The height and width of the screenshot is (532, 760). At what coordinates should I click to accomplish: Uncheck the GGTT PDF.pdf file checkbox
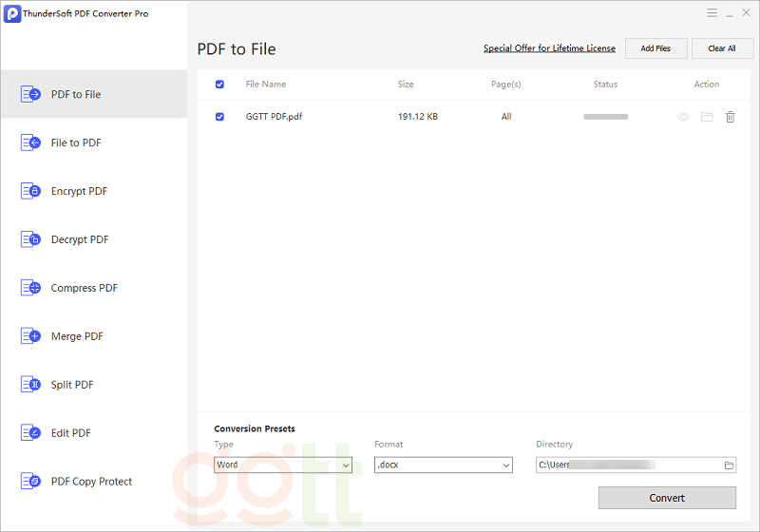click(x=220, y=117)
